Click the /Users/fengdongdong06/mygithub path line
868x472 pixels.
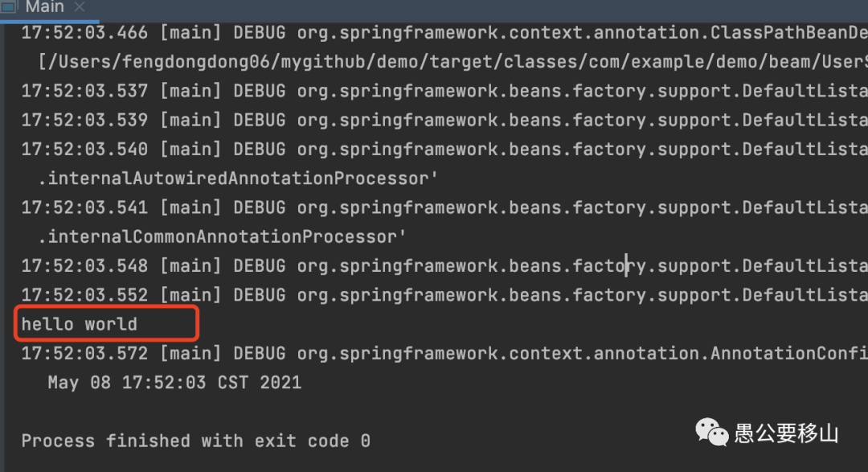pos(452,61)
